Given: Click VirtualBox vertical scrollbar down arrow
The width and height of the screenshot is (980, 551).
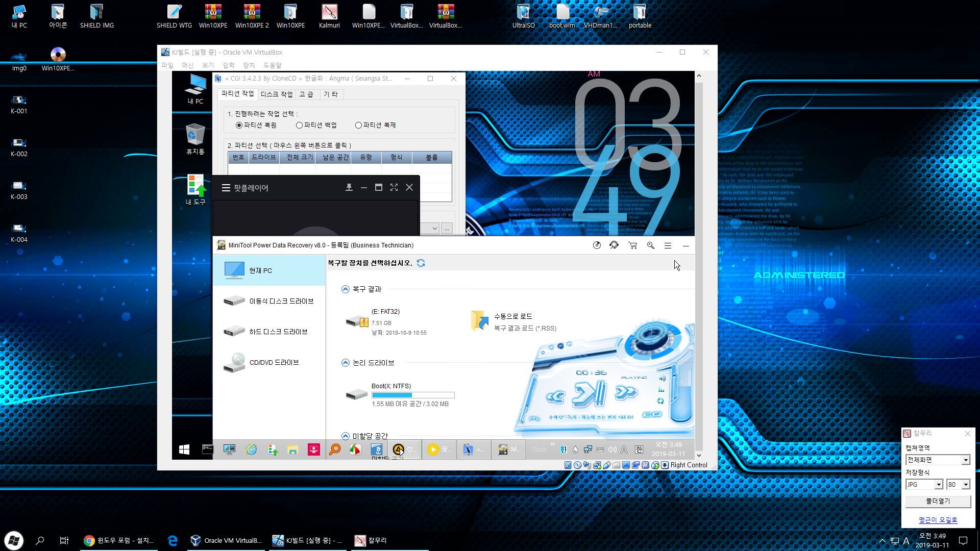Looking at the screenshot, I should (x=699, y=456).
